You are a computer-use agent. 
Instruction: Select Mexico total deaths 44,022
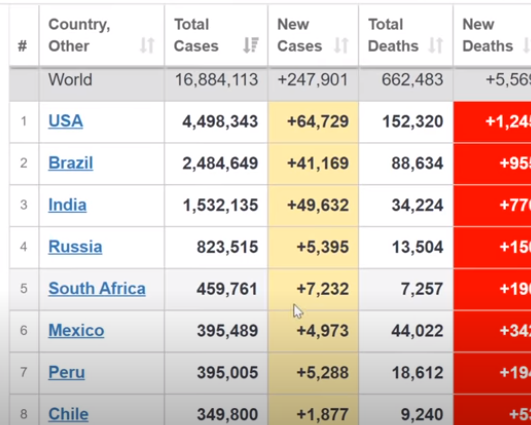pyautogui.click(x=417, y=331)
